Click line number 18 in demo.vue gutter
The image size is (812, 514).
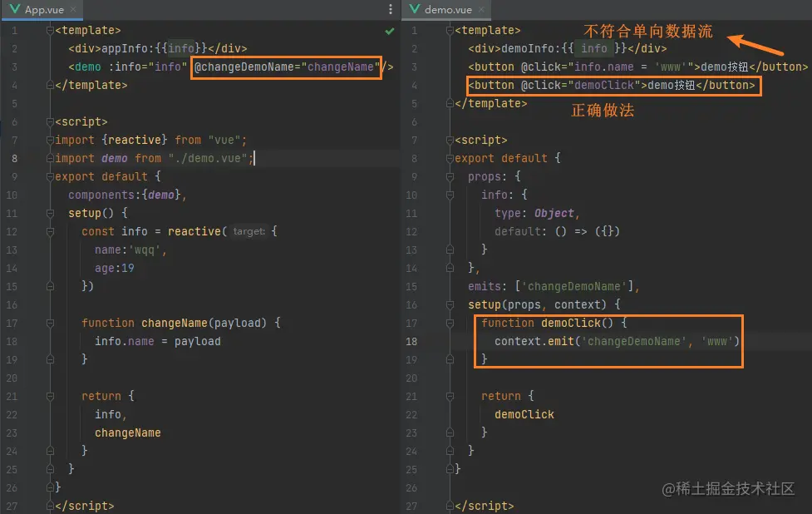[x=411, y=342]
